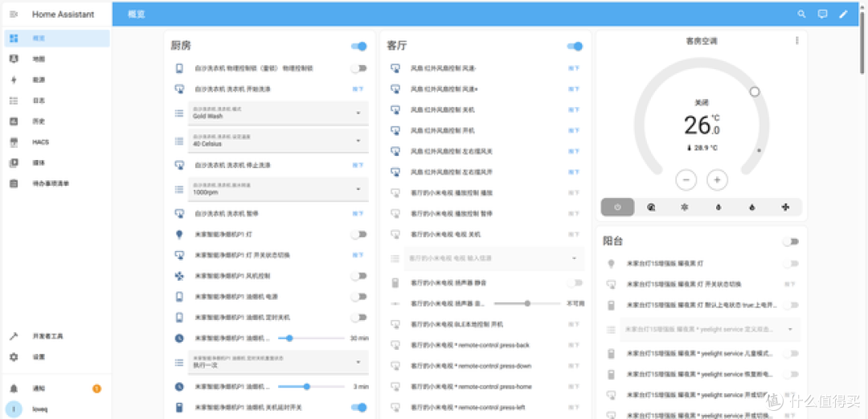Decrease temperature with the minus button
The height and width of the screenshot is (419, 868).
coord(686,179)
